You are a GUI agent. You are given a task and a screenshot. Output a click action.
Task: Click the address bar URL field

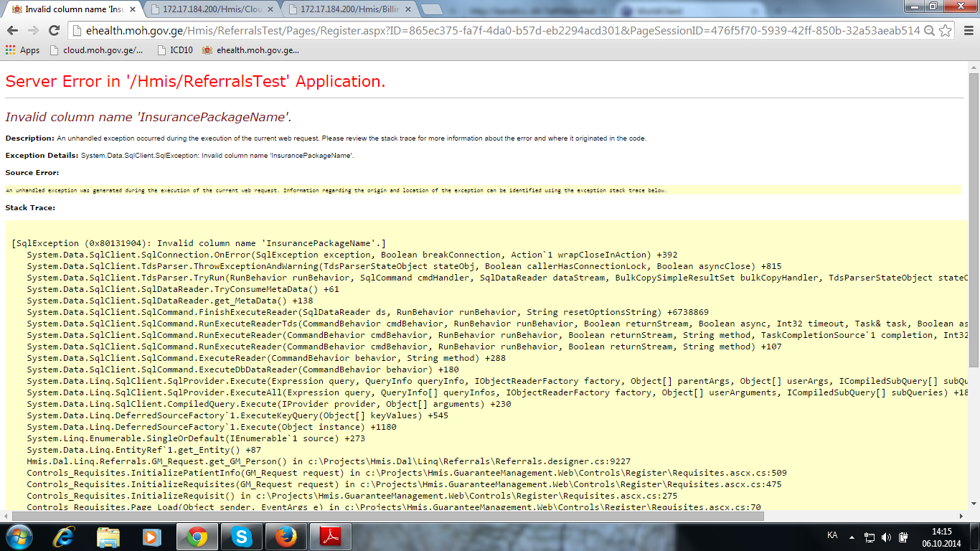[x=495, y=31]
